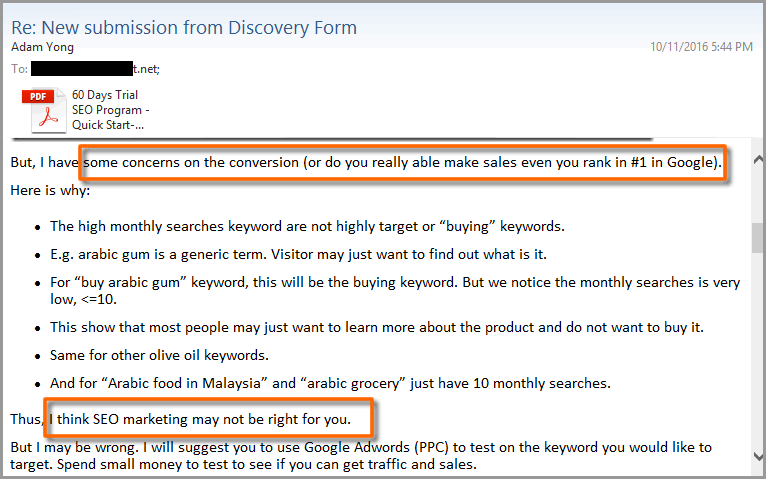Image resolution: width=766 pixels, height=479 pixels.
Task: Click sentence "some concerns on the conversion"
Action: click(403, 163)
